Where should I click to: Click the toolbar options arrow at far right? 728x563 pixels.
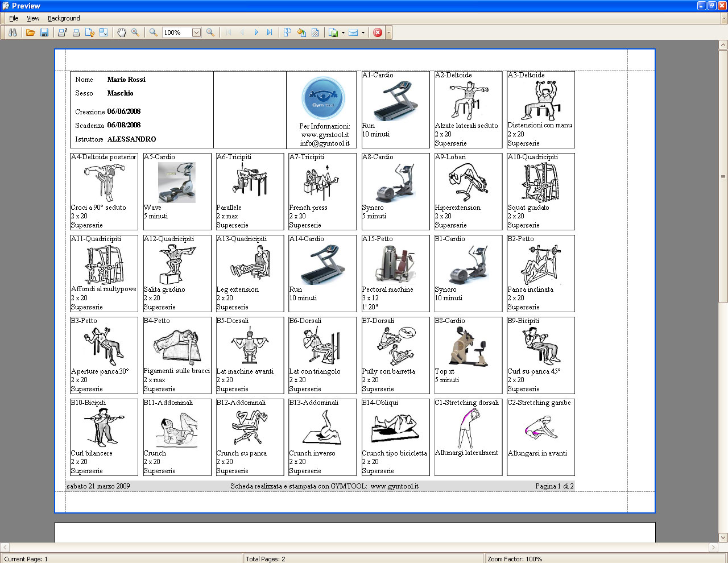[389, 32]
